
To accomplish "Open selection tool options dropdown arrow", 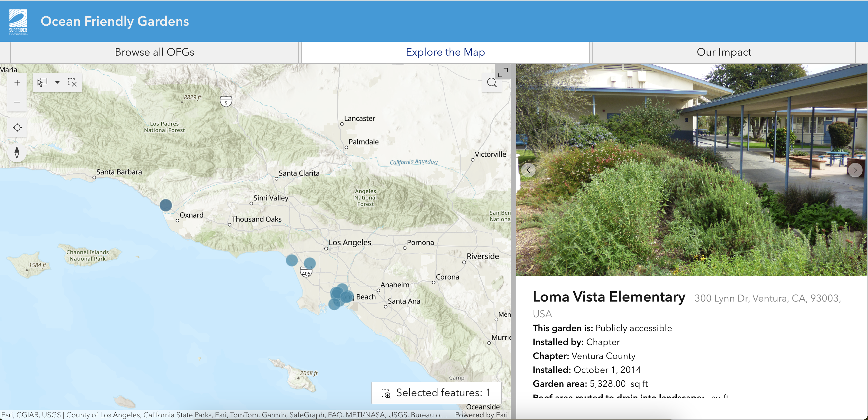I will coord(57,82).
